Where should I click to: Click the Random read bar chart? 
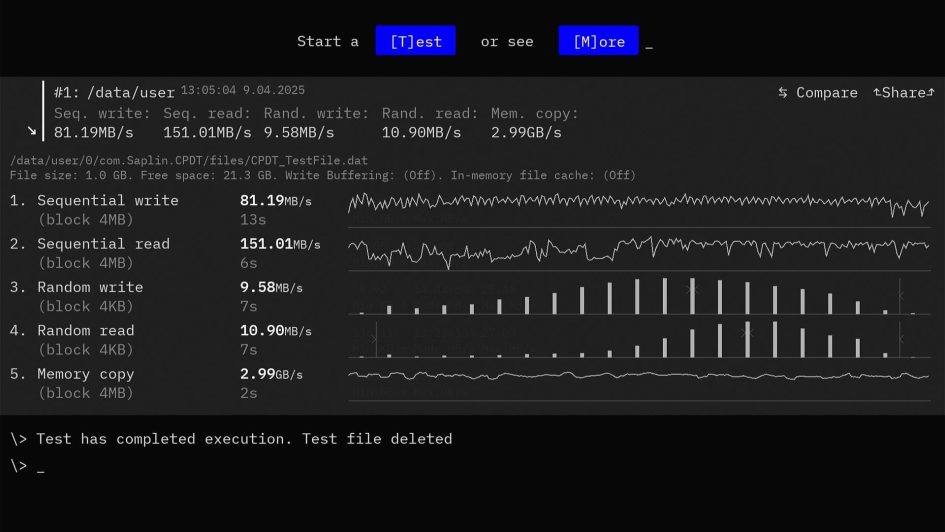(638, 339)
